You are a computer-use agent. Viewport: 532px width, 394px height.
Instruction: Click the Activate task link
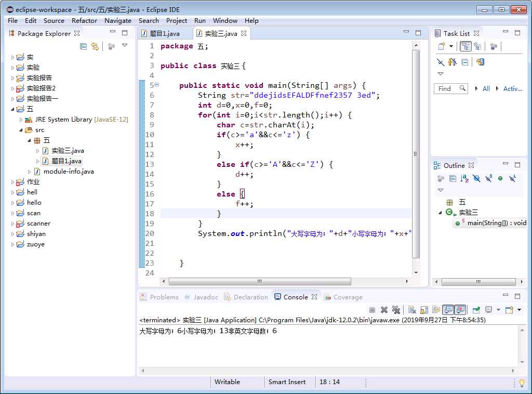(x=512, y=88)
